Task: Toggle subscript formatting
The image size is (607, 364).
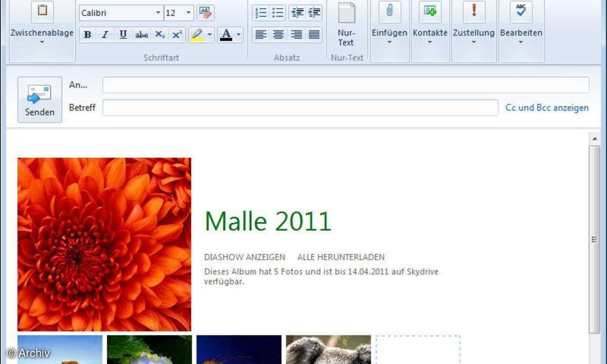Action: (x=159, y=34)
